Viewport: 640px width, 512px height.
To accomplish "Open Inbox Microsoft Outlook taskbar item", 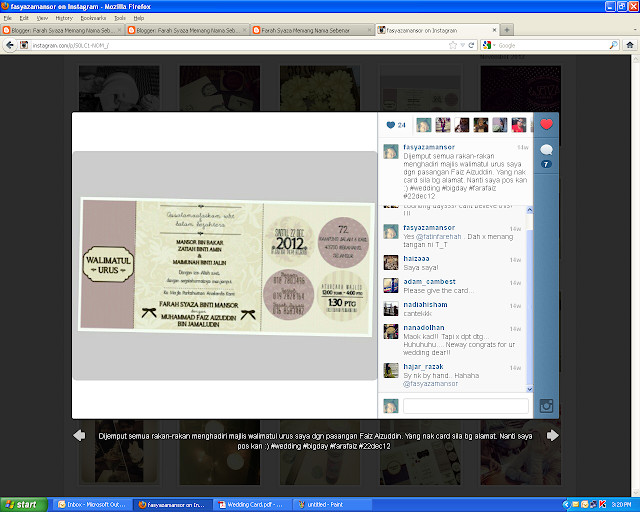I will tap(93, 505).
